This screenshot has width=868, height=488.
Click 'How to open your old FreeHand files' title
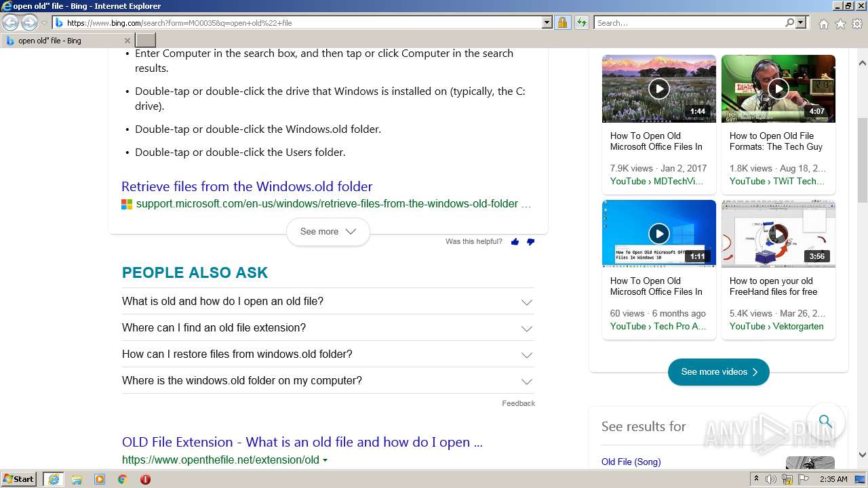(x=773, y=287)
